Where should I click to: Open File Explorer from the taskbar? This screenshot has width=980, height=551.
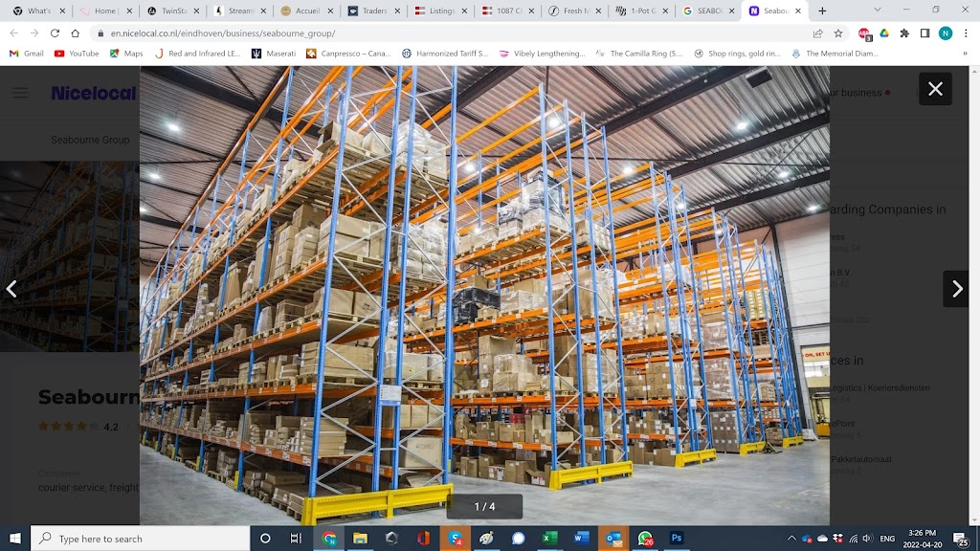tap(360, 539)
